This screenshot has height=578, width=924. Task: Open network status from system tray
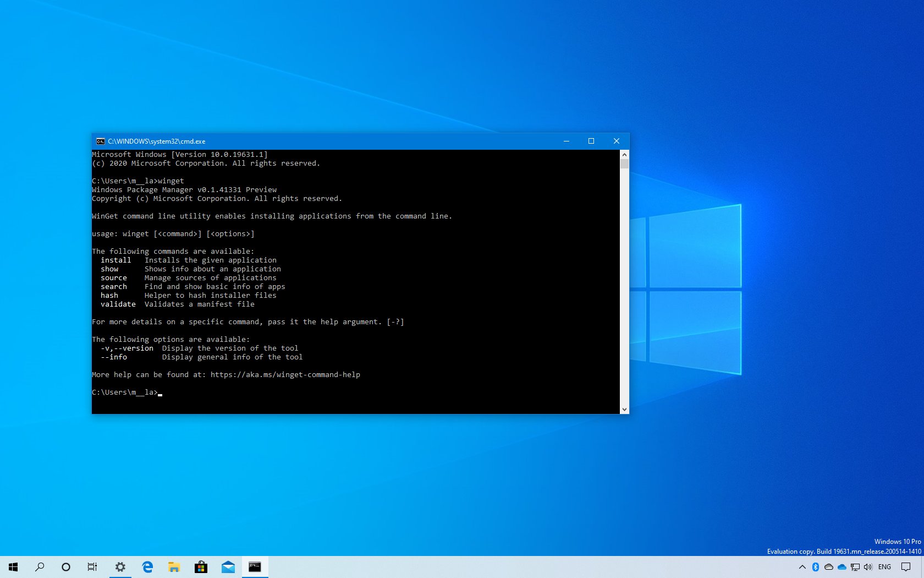click(855, 567)
